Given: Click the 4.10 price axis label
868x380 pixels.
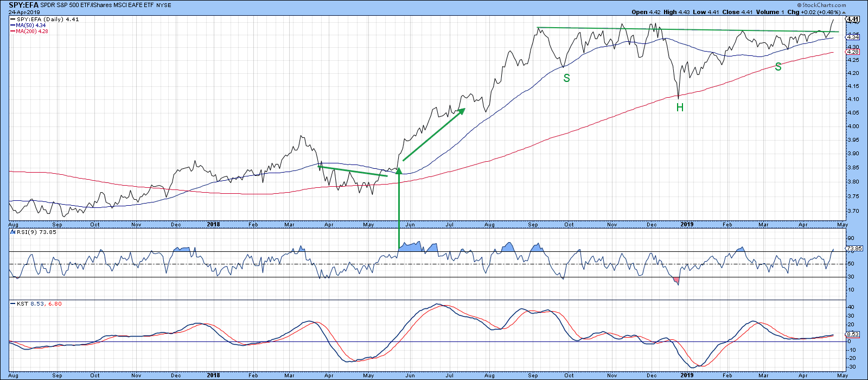Looking at the screenshot, I should (x=853, y=99).
